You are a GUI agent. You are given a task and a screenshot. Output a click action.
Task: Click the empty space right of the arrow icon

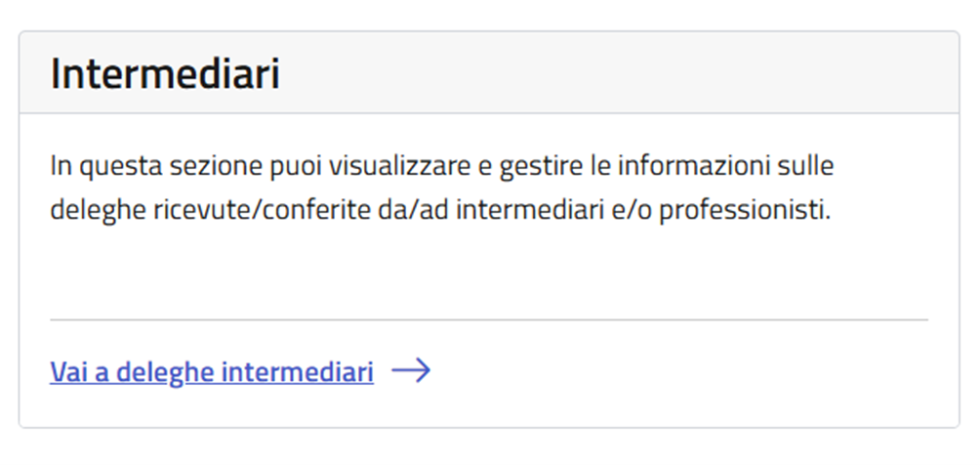tap(683, 372)
